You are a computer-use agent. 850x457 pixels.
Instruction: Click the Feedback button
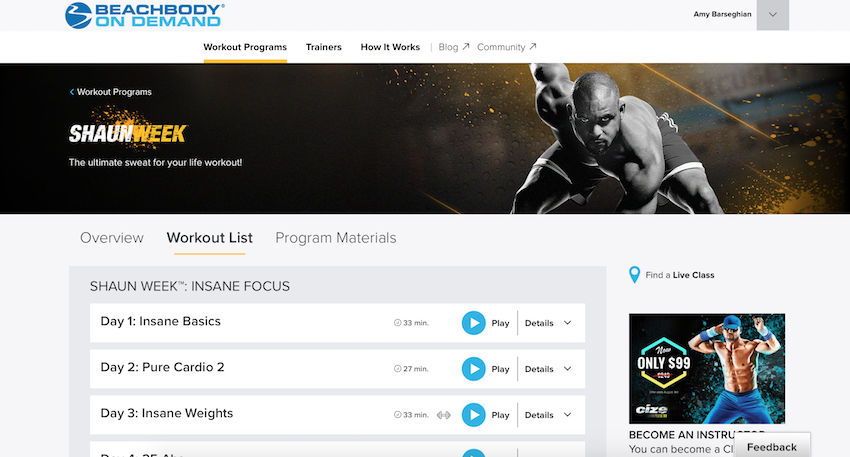pos(772,447)
